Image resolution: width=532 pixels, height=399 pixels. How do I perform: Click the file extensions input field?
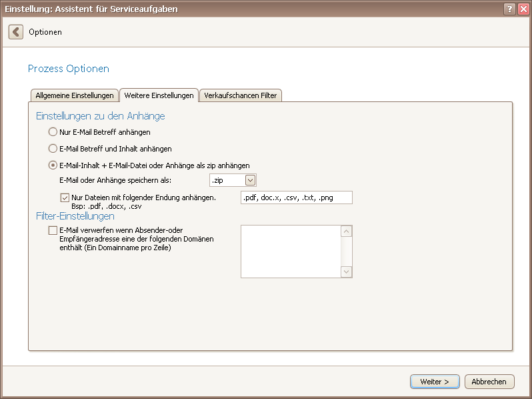point(297,197)
